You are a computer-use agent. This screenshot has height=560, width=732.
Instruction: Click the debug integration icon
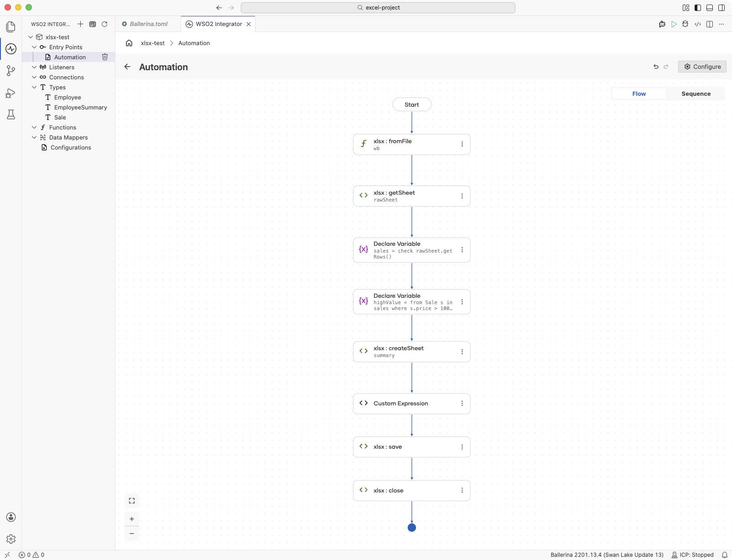pos(685,24)
